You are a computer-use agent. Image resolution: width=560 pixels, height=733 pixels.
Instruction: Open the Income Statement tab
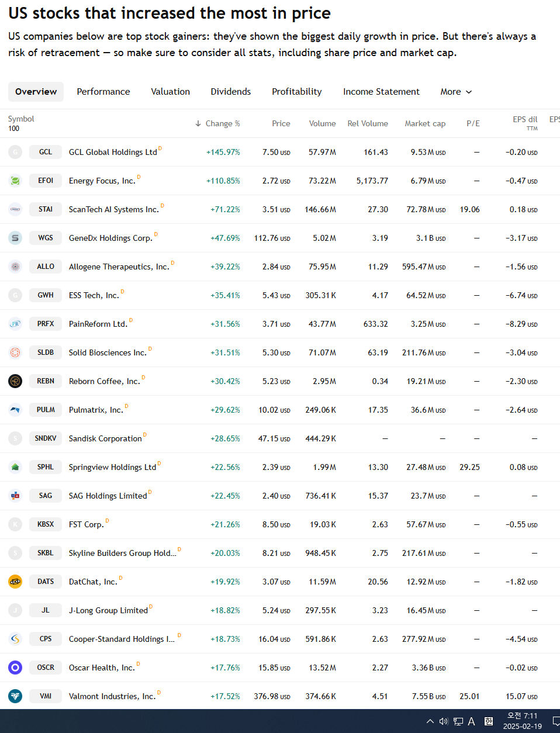(x=381, y=92)
